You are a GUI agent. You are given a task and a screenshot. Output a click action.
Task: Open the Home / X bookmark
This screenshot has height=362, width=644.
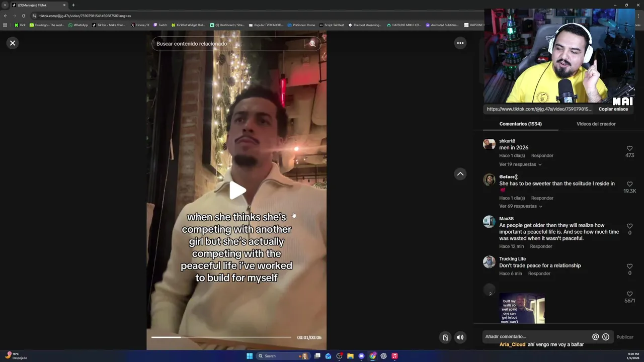(x=140, y=25)
